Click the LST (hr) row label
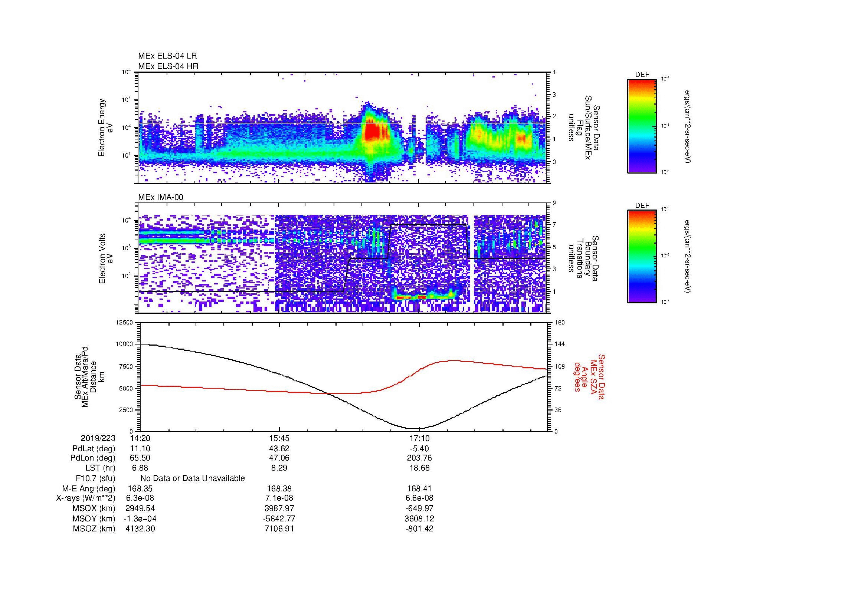 (x=101, y=468)
